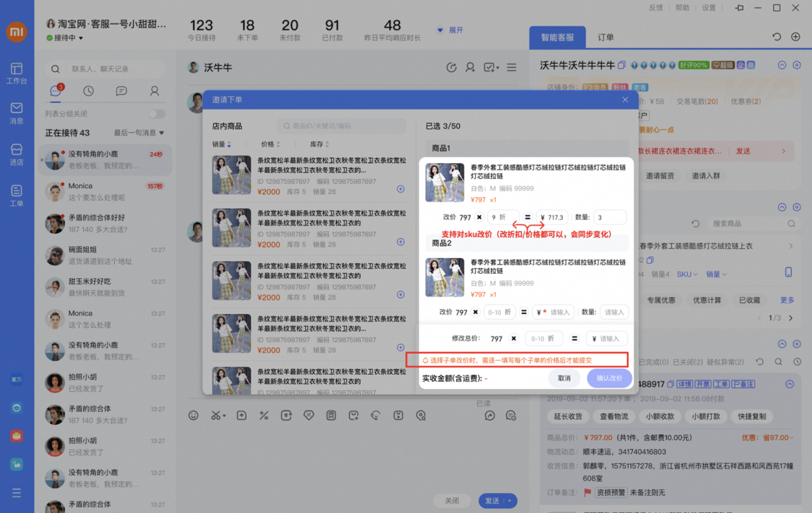
Task: Click the 发送 button in chat
Action: [492, 501]
